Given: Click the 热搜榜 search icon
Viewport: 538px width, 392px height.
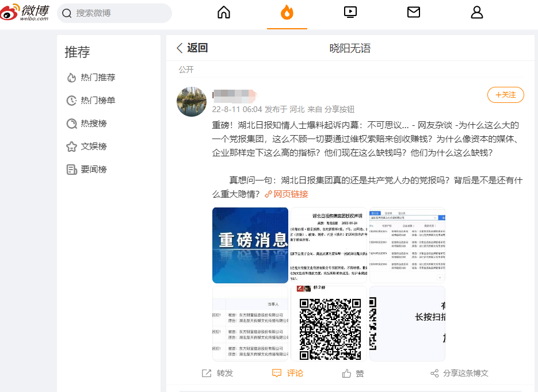Looking at the screenshot, I should pyautogui.click(x=71, y=124).
